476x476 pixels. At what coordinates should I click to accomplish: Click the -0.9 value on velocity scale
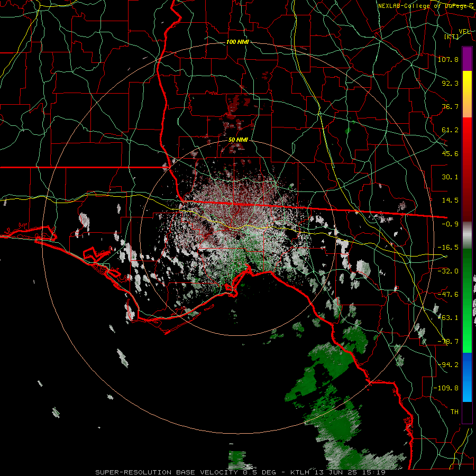pos(450,224)
